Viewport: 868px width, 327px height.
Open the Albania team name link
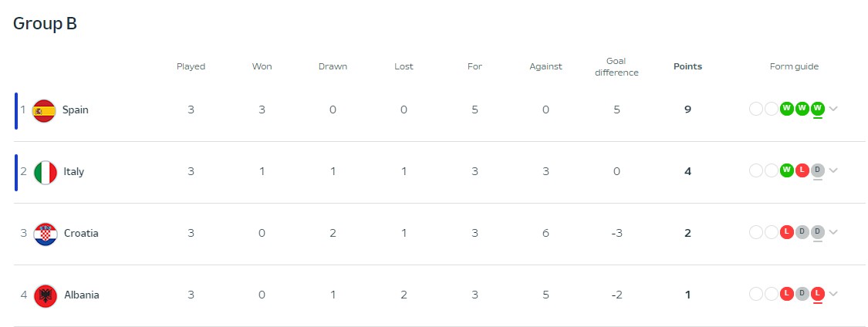click(82, 295)
